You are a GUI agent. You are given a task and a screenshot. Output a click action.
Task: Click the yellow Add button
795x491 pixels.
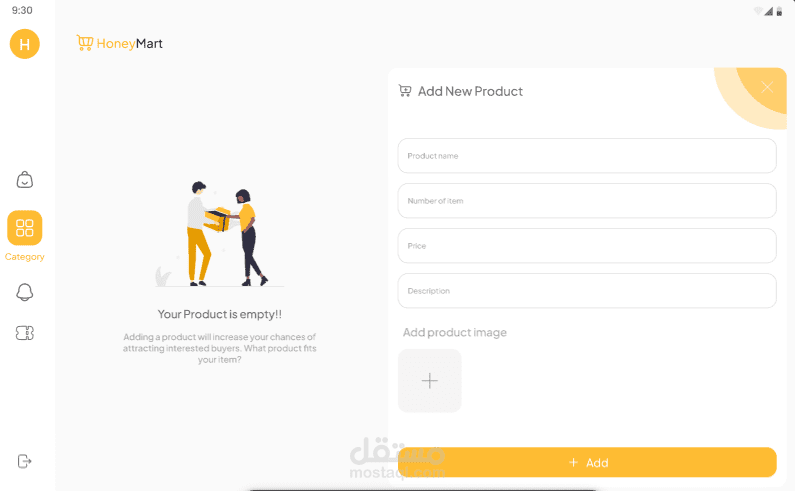587,462
